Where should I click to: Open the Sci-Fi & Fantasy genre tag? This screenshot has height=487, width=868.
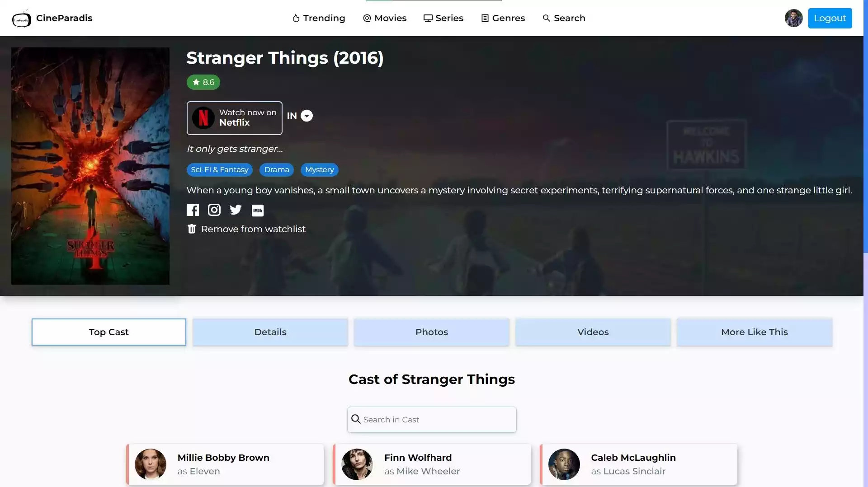tap(220, 170)
